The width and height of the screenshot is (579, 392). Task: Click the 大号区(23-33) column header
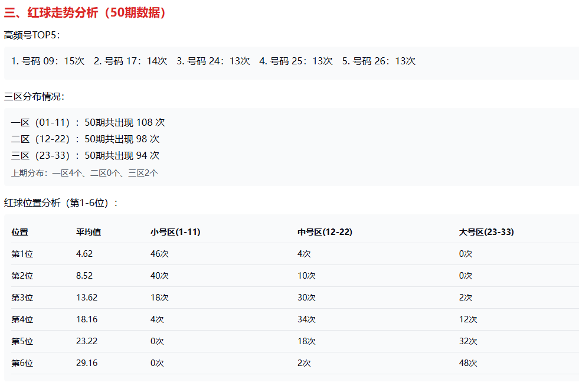point(486,232)
